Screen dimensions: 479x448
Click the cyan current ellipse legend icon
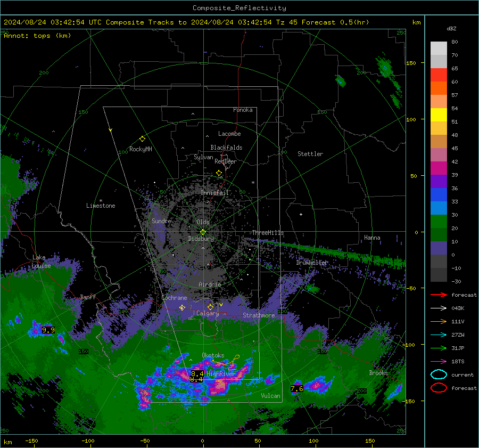pos(439,374)
